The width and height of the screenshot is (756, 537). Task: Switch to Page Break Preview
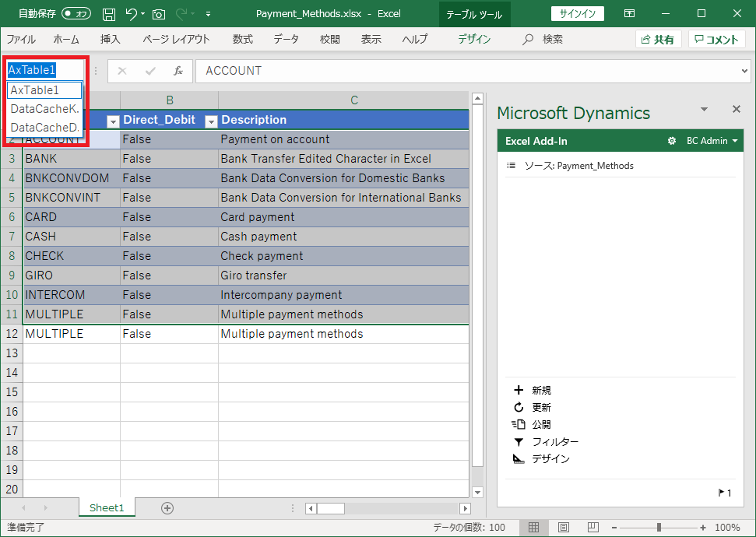pyautogui.click(x=593, y=528)
